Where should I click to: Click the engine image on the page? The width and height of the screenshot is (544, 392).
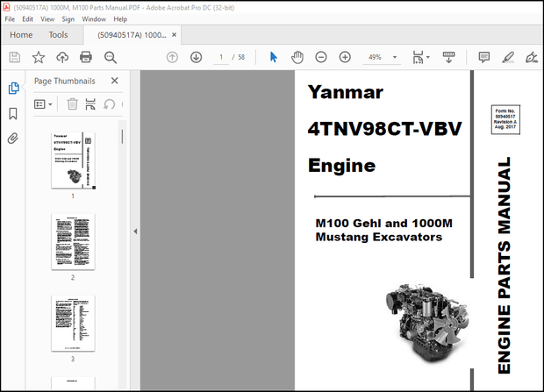(427, 323)
